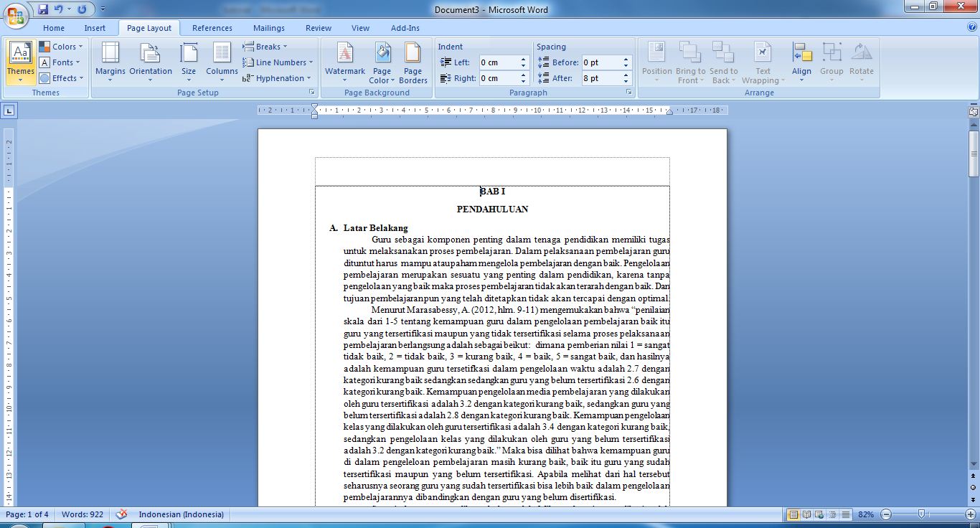Redo the last action

(x=82, y=10)
